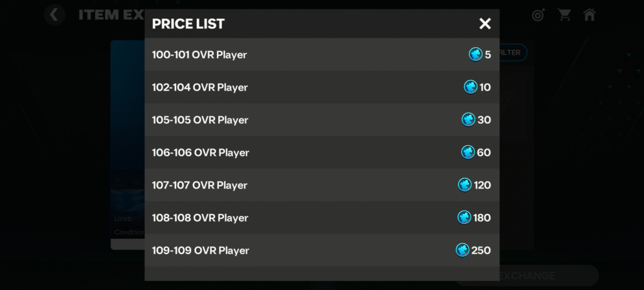This screenshot has height=290, width=644.
Task: Click the token icon beside 60
Action: (468, 152)
